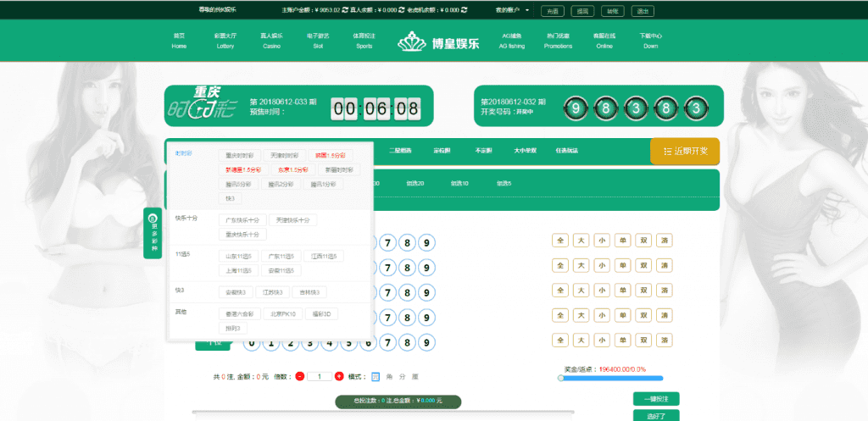
Task: Click the refresh icon next to 真人余额
Action: click(403, 10)
